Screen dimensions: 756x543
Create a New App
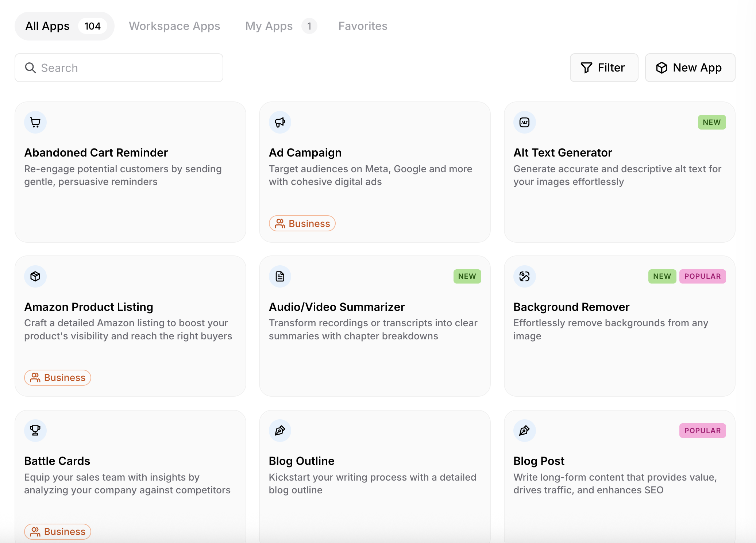pyautogui.click(x=690, y=68)
